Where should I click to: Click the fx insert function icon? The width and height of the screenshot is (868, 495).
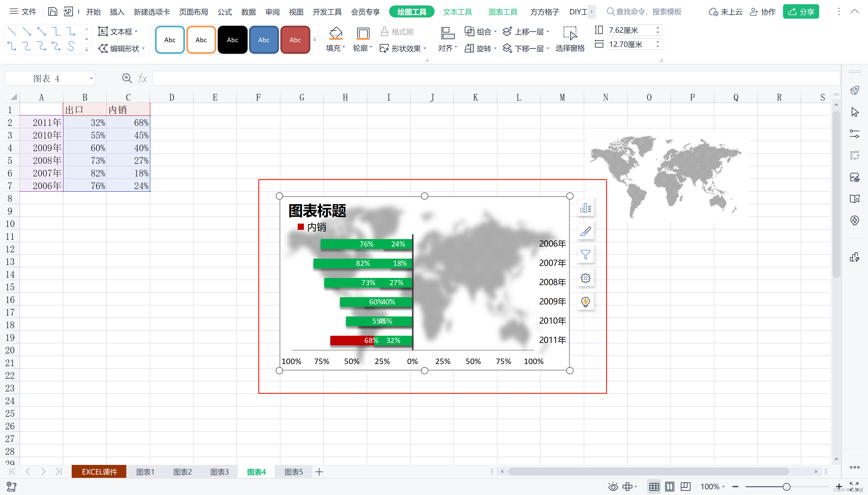[142, 79]
